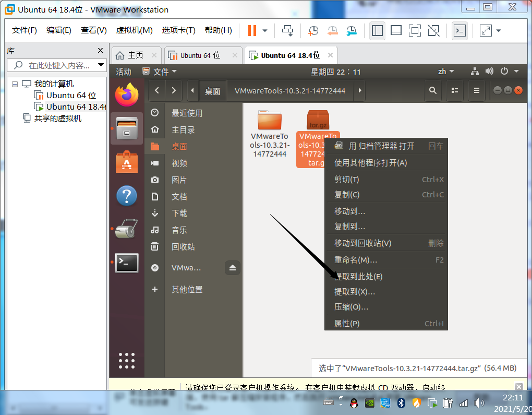Open the power options dropdown arrow next to pause
The width and height of the screenshot is (532, 415).
click(265, 31)
